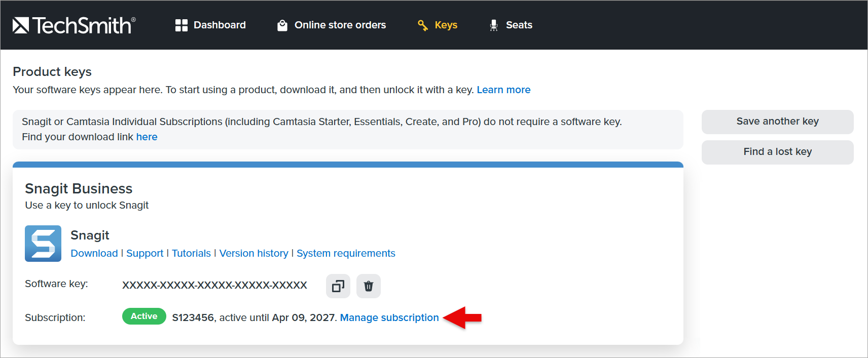
Task: View Snagit System requirements
Action: 346,253
